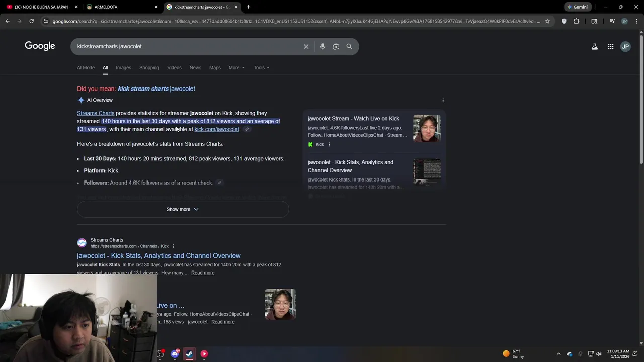Go back with the browser back arrow
Screen dimensions: 644x362
click(x=7, y=21)
